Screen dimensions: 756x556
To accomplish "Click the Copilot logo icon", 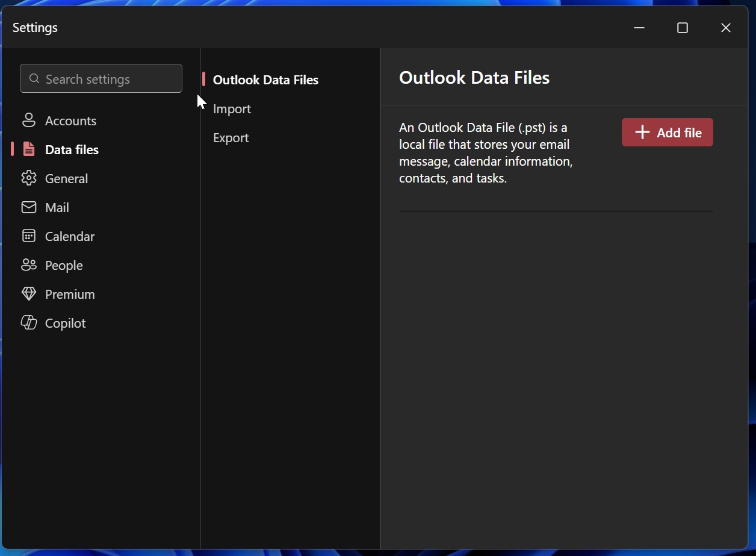I will [x=28, y=323].
